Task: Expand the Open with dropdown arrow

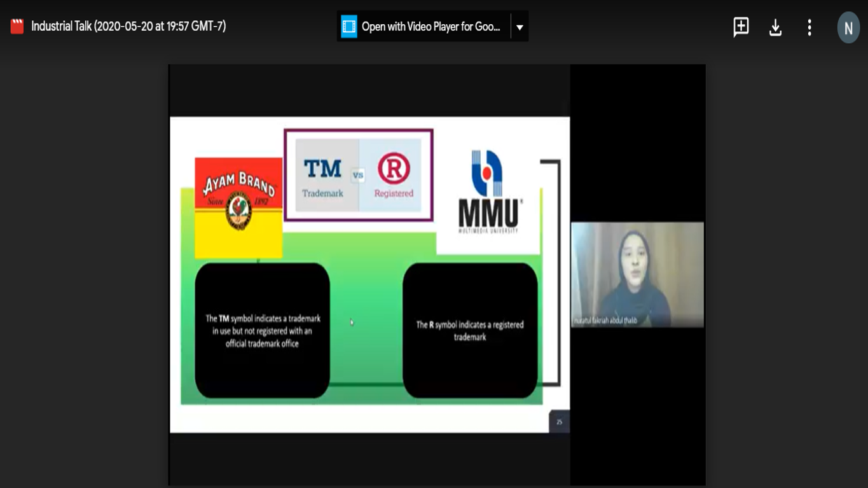Action: click(x=520, y=27)
